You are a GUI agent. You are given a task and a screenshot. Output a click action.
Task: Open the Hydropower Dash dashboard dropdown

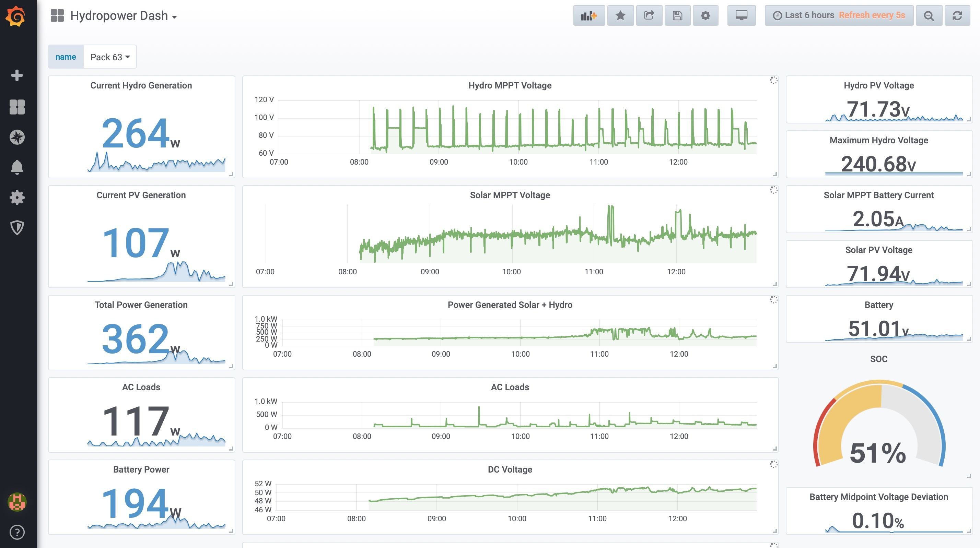(x=123, y=16)
